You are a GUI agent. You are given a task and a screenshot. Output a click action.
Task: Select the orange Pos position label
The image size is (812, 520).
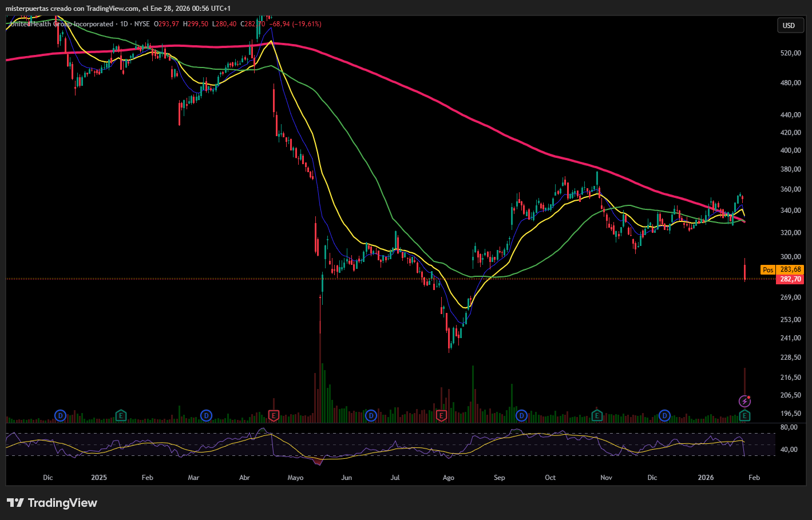pos(768,269)
